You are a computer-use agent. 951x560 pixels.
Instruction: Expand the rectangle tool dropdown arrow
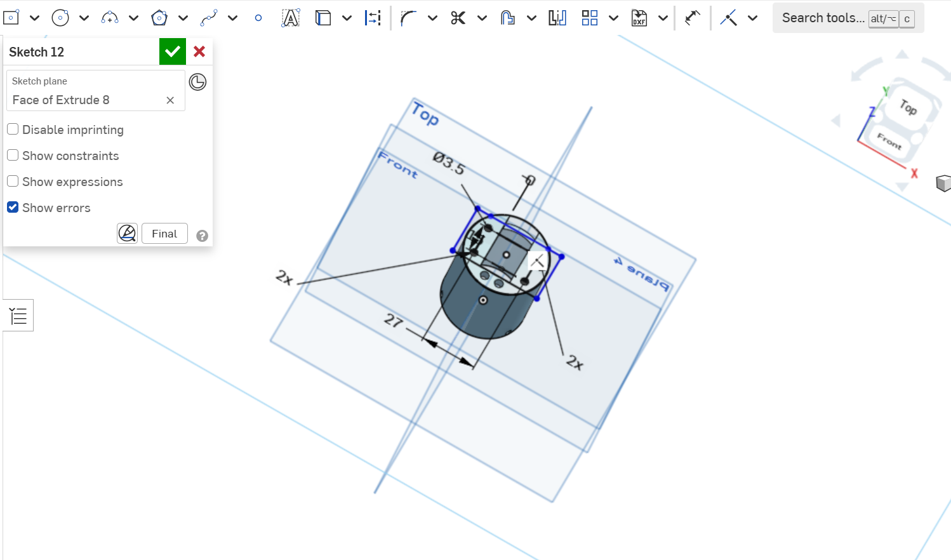35,18
